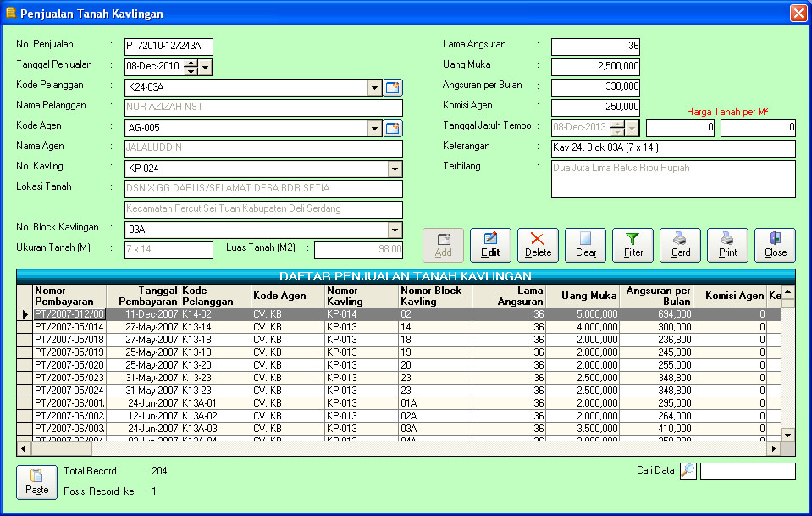Expand the No. Kavling dropdown

tap(394, 169)
